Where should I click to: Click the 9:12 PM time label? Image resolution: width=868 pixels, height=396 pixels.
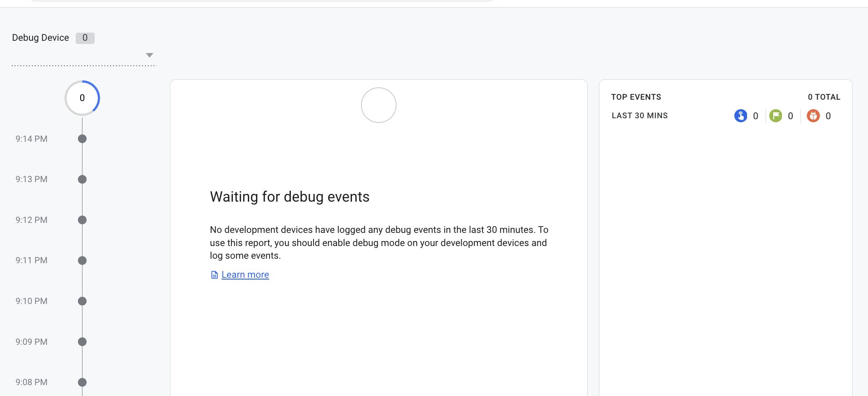coord(31,220)
